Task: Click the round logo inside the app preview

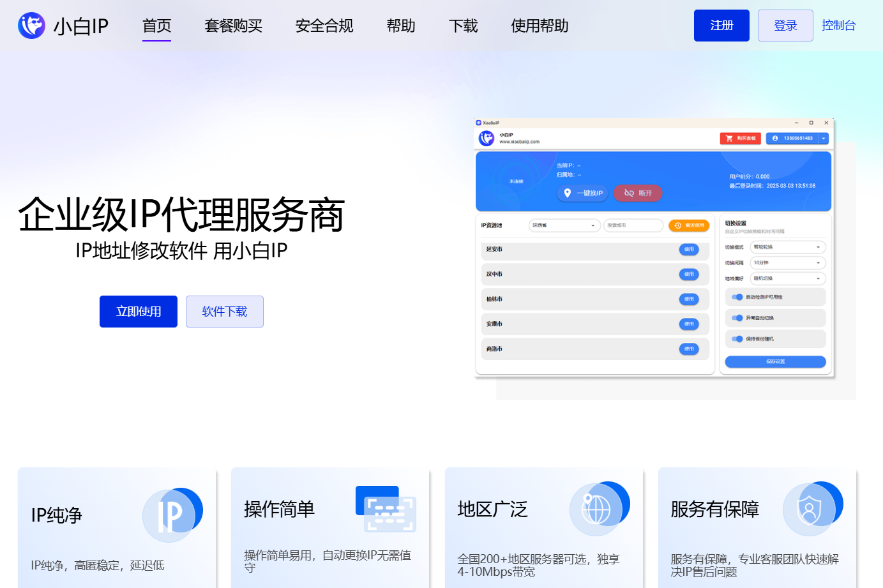Action: click(x=487, y=138)
